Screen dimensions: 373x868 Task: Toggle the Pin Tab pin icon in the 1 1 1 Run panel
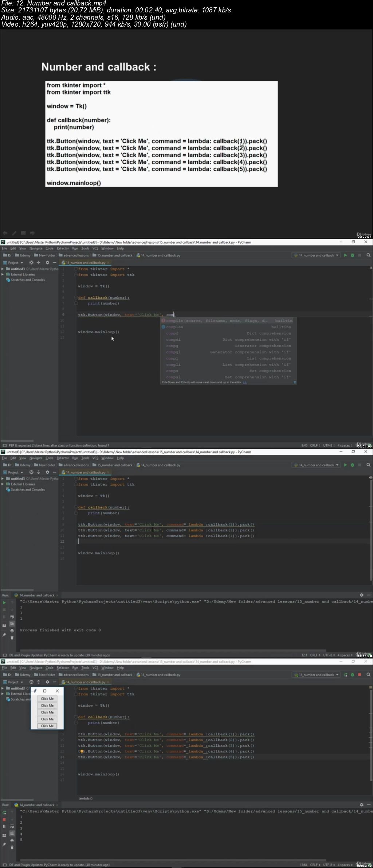coord(4,635)
